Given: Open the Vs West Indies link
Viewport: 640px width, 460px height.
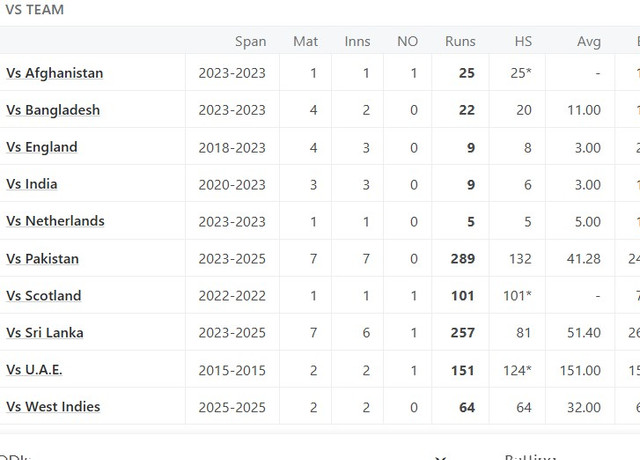Looking at the screenshot, I should (x=53, y=407).
